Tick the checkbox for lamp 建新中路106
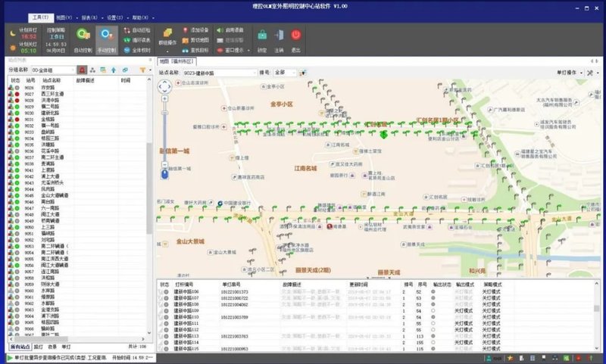606x364 pixels. click(161, 291)
